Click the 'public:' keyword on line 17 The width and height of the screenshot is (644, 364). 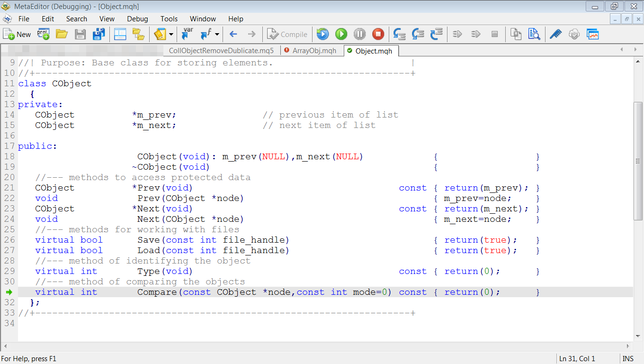(x=37, y=146)
